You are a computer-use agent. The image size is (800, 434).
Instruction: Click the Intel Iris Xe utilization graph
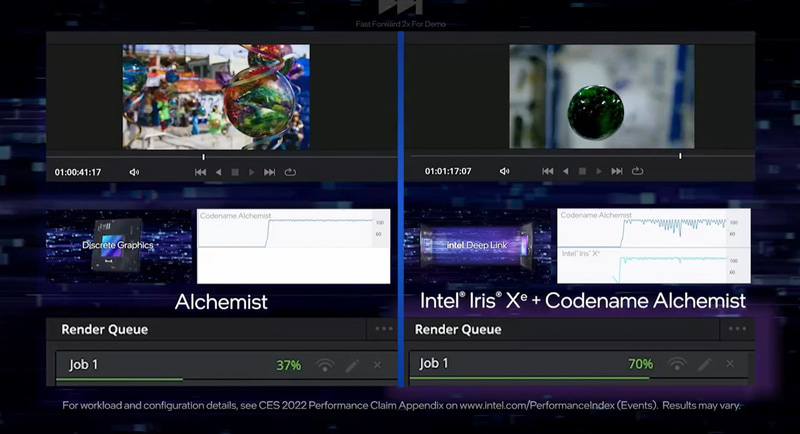pos(654,265)
